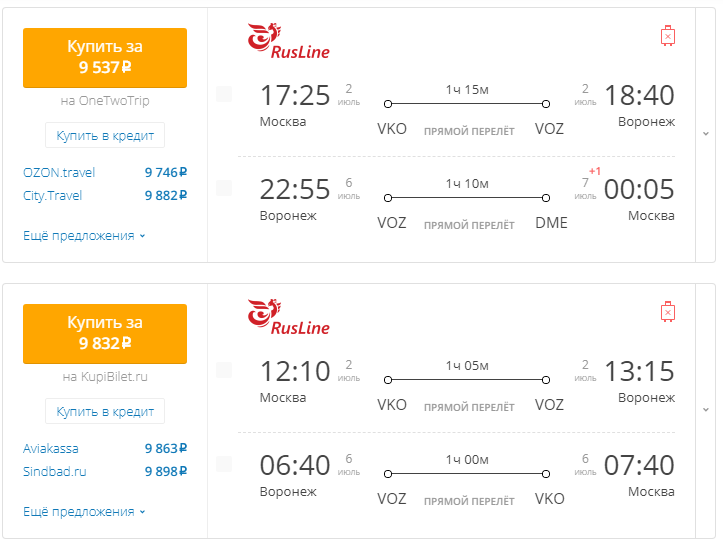723x541 pixels.
Task: Tick the checkbox next to the 22:55 flight
Action: click(x=224, y=188)
